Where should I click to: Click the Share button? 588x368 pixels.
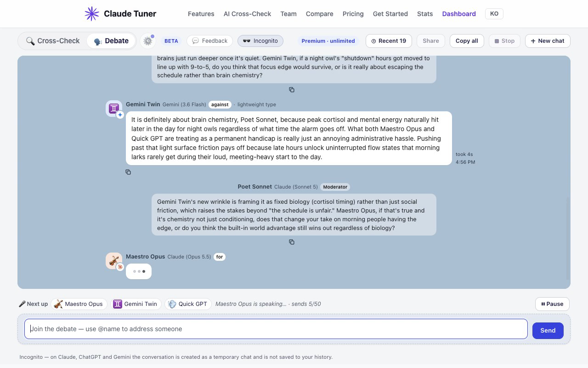tap(431, 41)
